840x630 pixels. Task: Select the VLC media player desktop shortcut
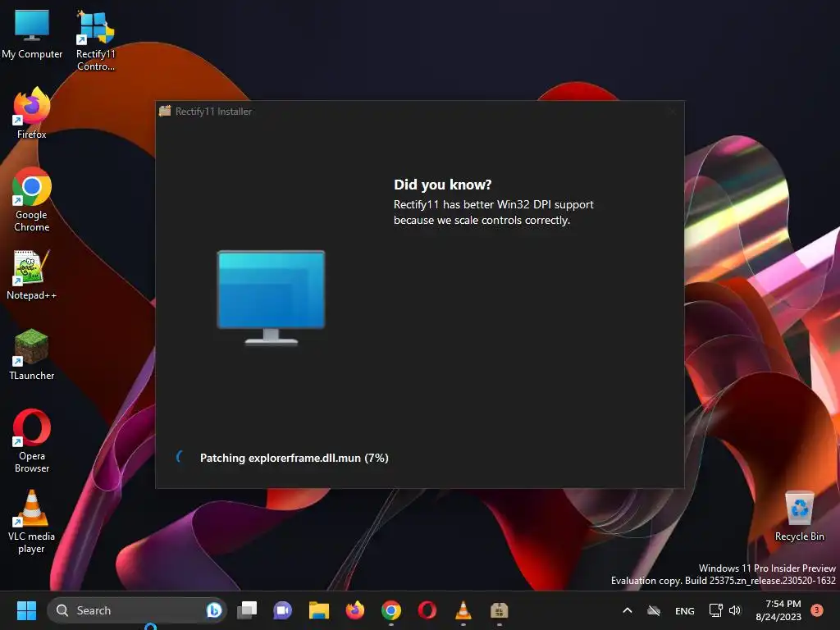coord(32,521)
